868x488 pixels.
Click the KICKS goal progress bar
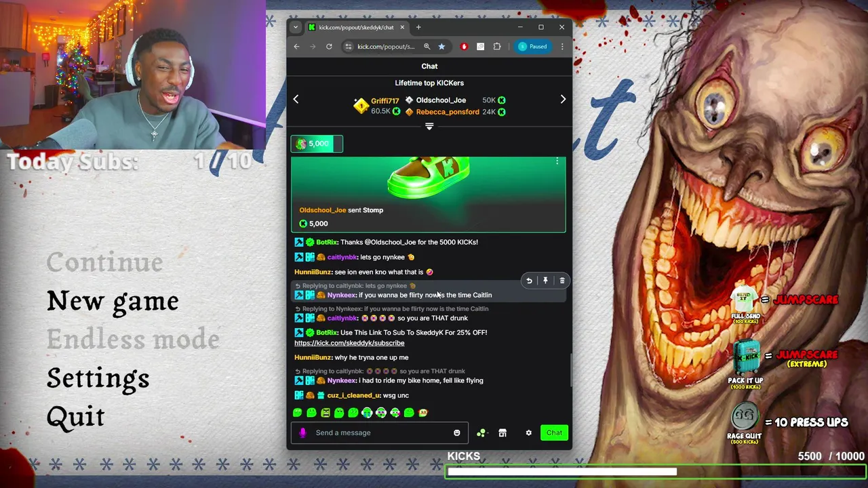pos(656,472)
